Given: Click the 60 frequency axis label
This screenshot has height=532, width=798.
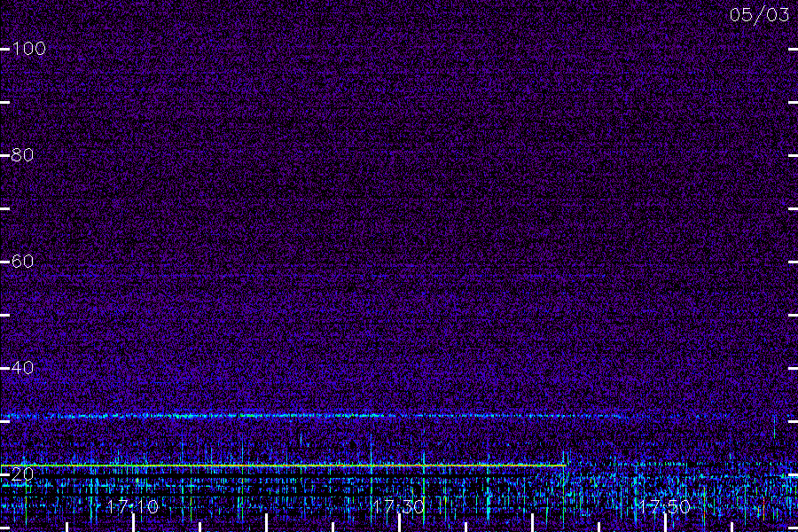Looking at the screenshot, I should tap(22, 262).
